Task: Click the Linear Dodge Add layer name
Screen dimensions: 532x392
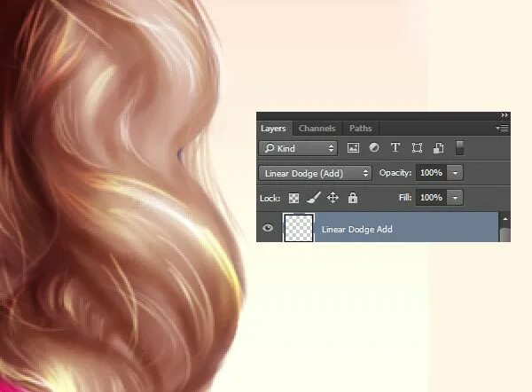Action: [357, 230]
